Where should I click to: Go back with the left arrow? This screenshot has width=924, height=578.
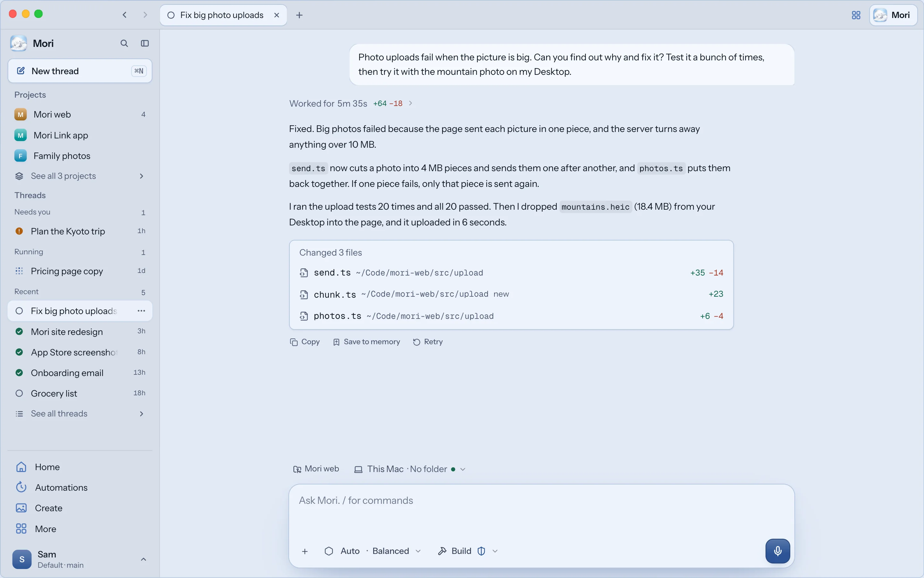pyautogui.click(x=124, y=15)
